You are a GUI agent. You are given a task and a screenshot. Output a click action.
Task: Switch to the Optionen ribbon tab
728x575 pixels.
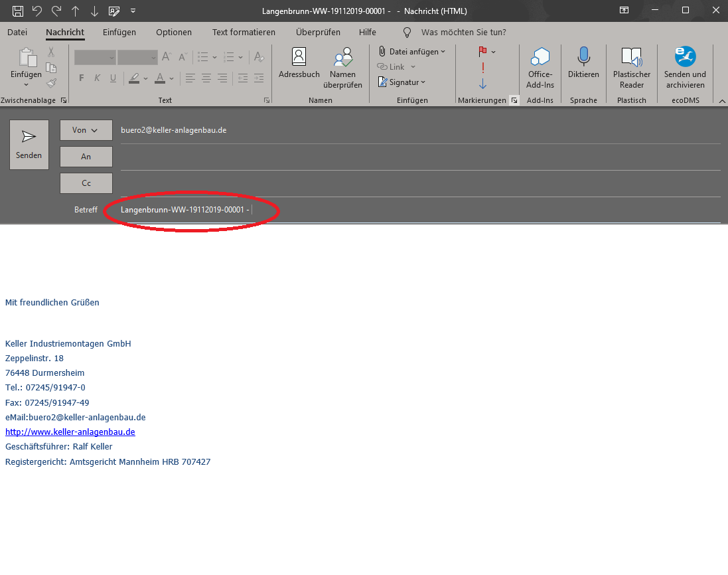tap(174, 32)
